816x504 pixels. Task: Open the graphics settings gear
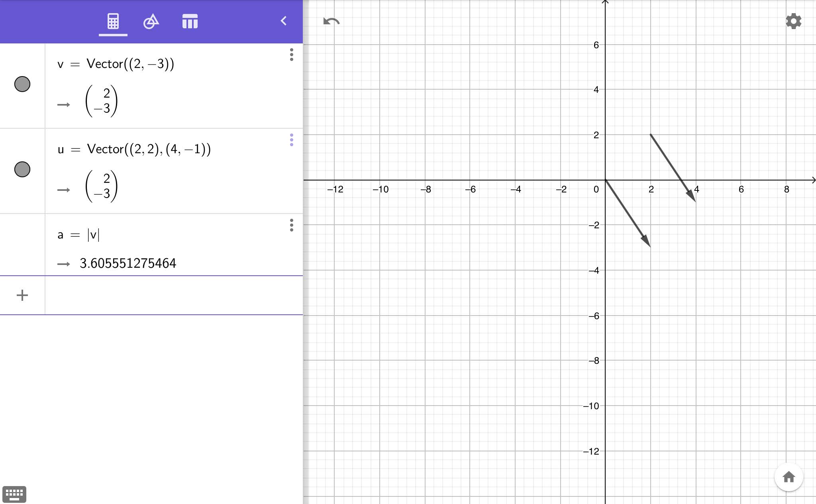[793, 21]
